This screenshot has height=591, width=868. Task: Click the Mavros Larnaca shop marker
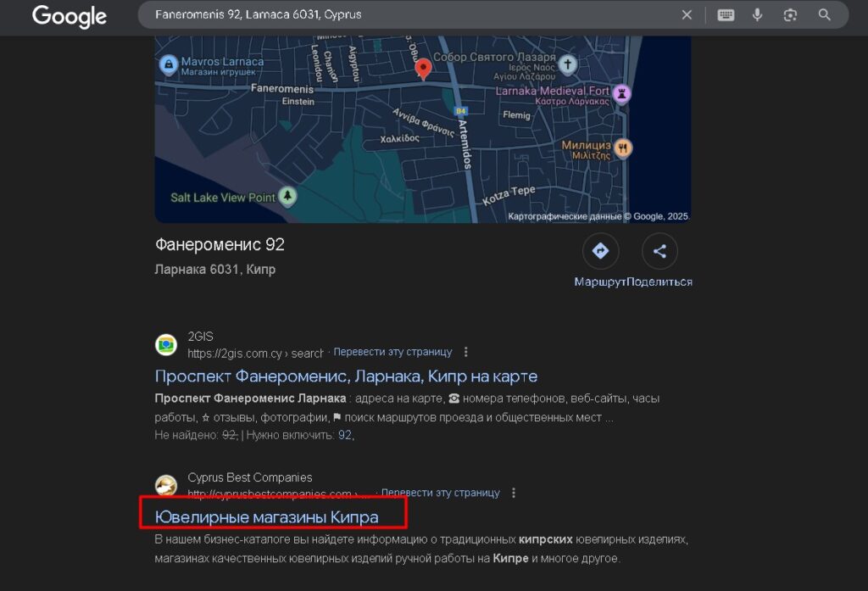(168, 64)
